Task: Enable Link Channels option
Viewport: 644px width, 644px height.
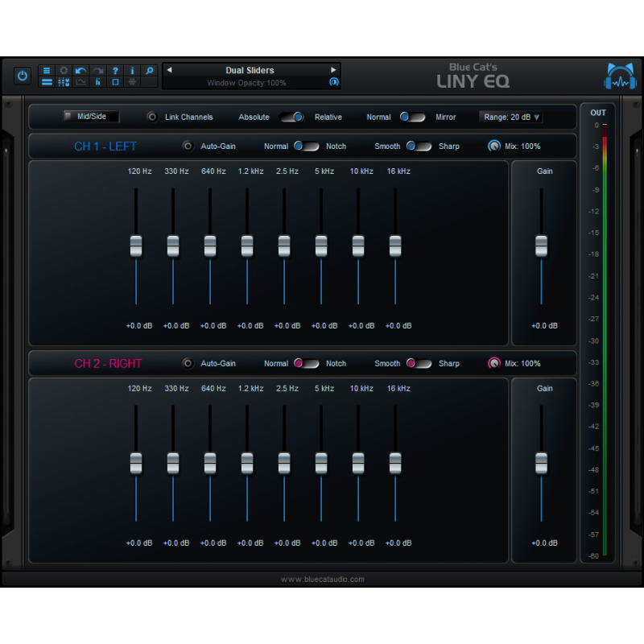Action: pos(152,117)
